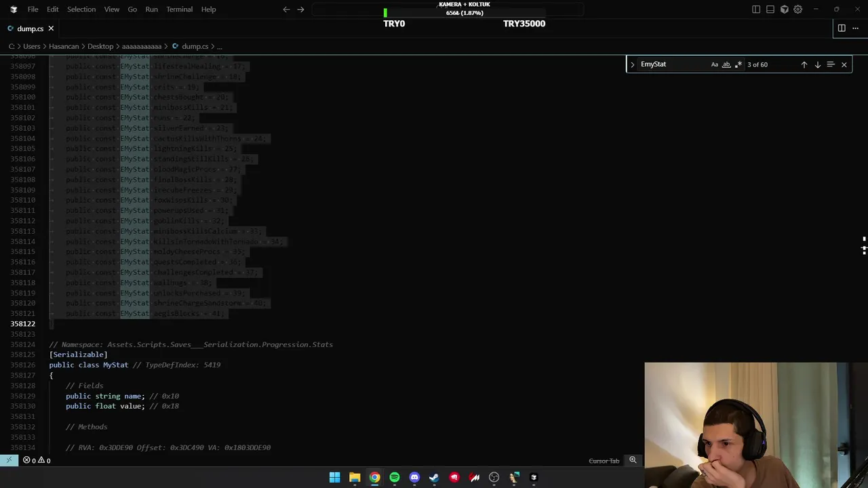
Task: Toggle Use Regular Expression in find widget
Action: tap(738, 64)
